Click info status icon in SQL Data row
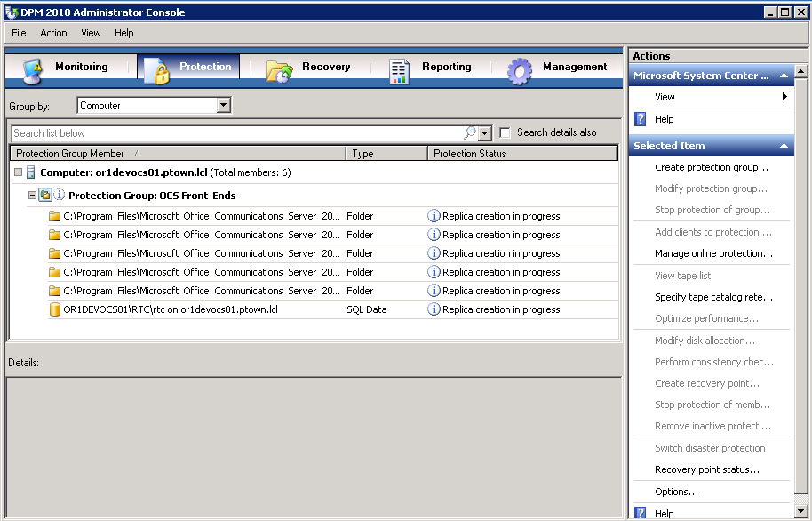812x521 pixels. click(x=434, y=309)
